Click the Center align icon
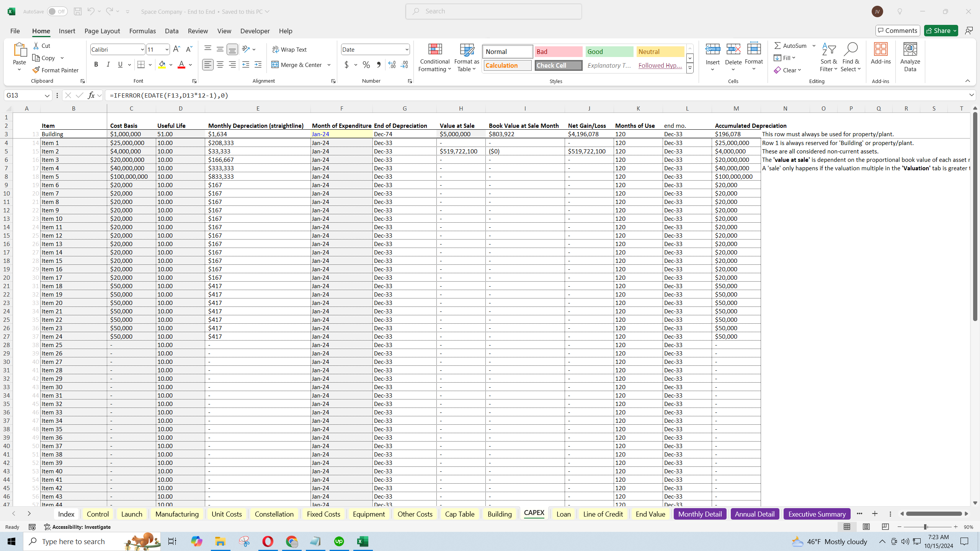Screen dimensions: 980x551 click(220, 65)
